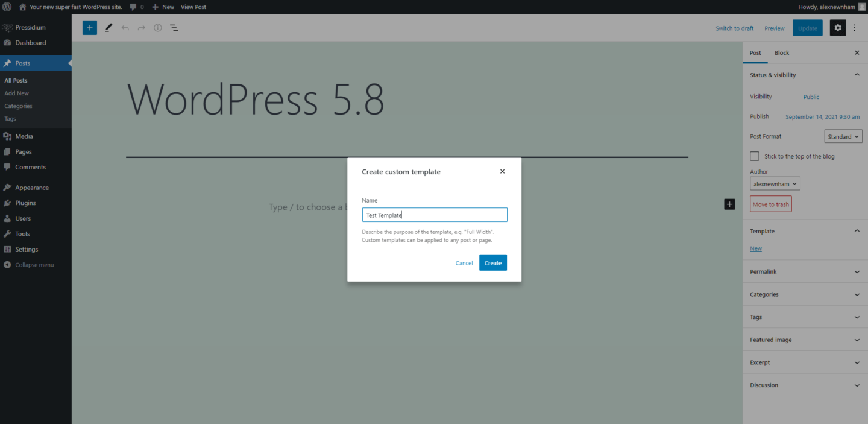The image size is (868, 424).
Task: Open the document details info icon
Action: (157, 28)
